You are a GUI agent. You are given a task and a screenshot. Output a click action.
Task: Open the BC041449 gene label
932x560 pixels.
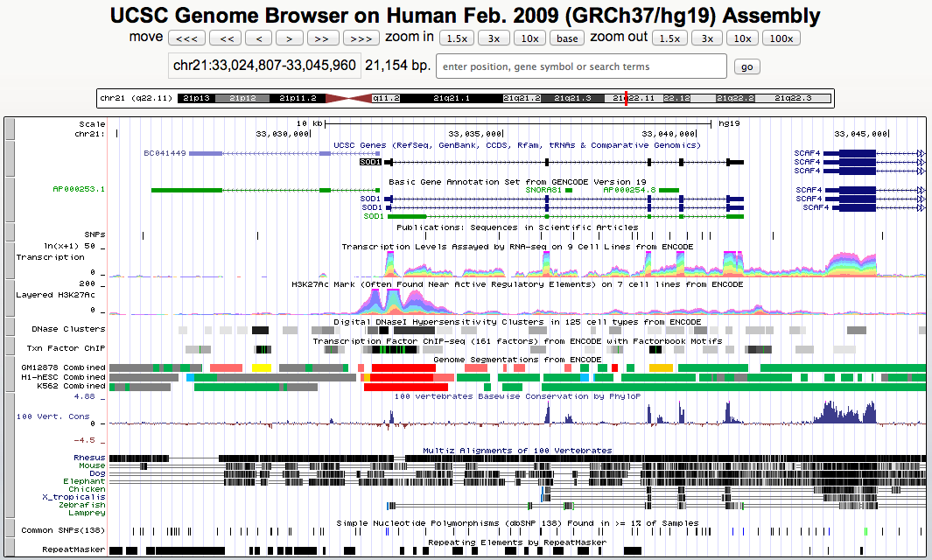click(165, 153)
